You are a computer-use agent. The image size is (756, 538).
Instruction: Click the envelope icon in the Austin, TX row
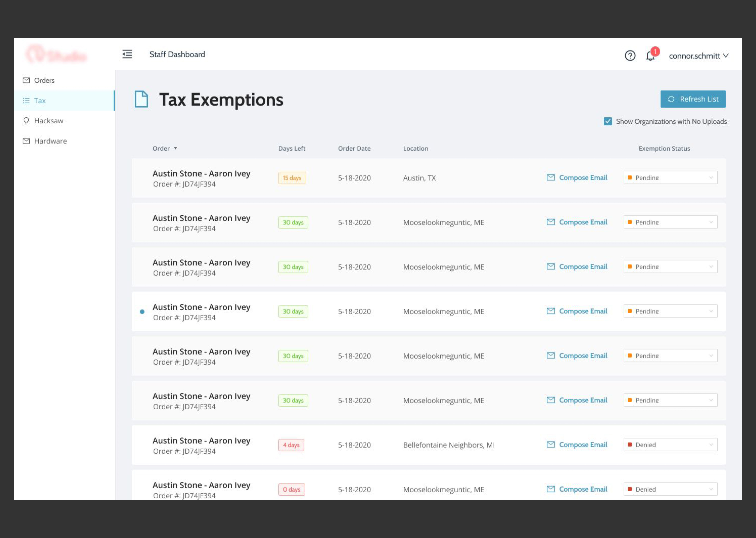[551, 178]
